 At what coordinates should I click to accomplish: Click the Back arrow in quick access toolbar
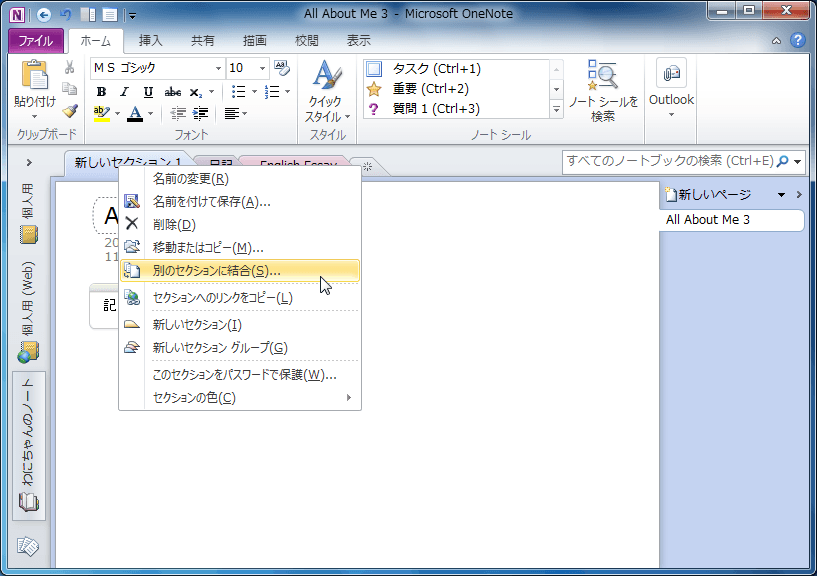[44, 15]
